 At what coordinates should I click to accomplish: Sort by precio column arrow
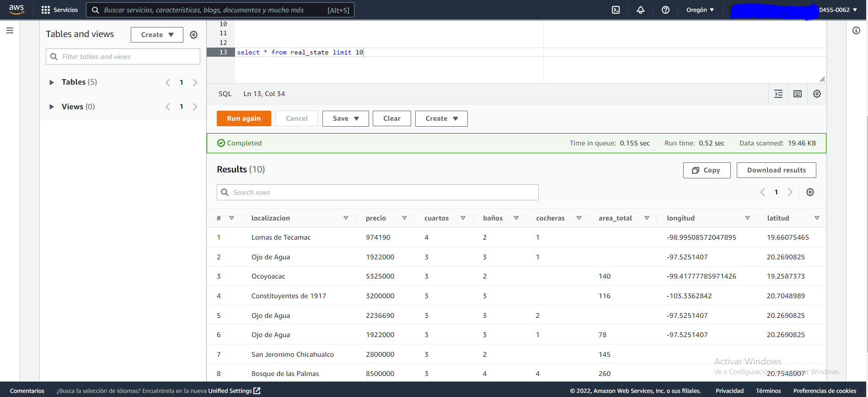[x=404, y=218]
